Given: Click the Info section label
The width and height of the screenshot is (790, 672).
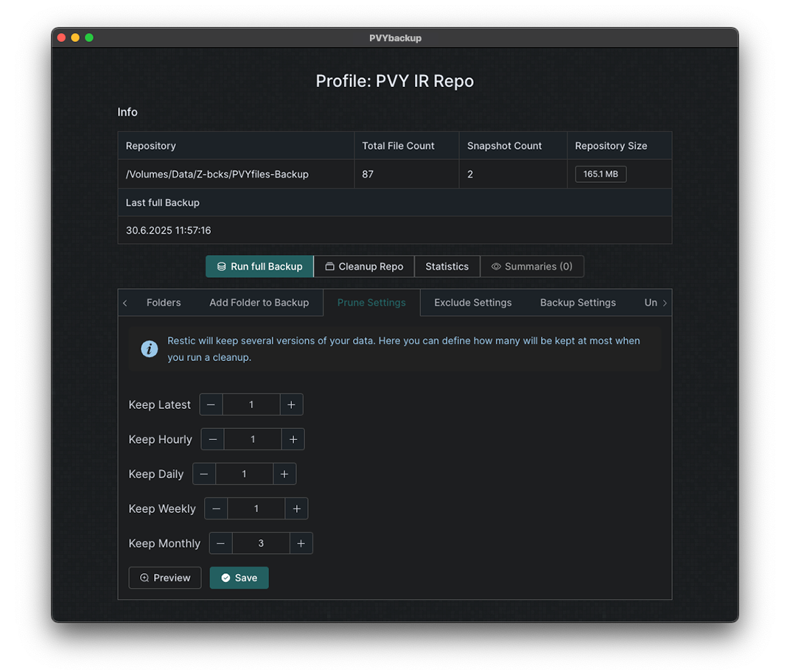Looking at the screenshot, I should click(x=127, y=112).
